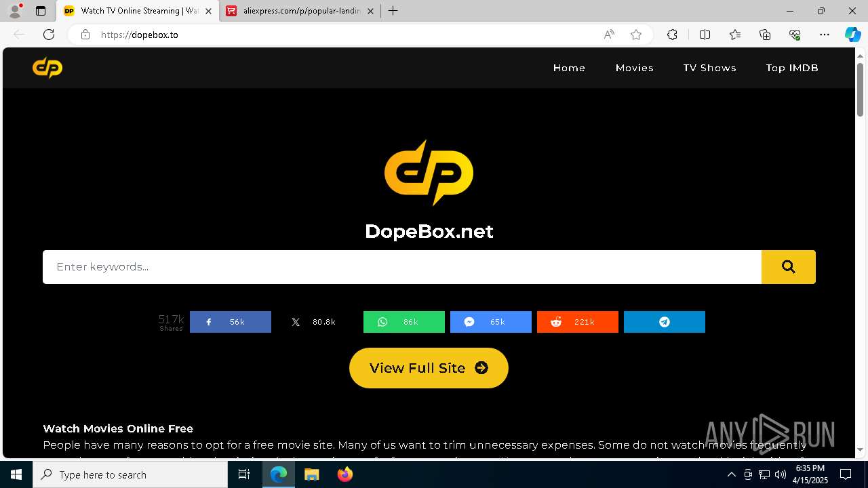Click the Watch Movies Online Free heading
This screenshot has width=868, height=488.
click(x=118, y=428)
